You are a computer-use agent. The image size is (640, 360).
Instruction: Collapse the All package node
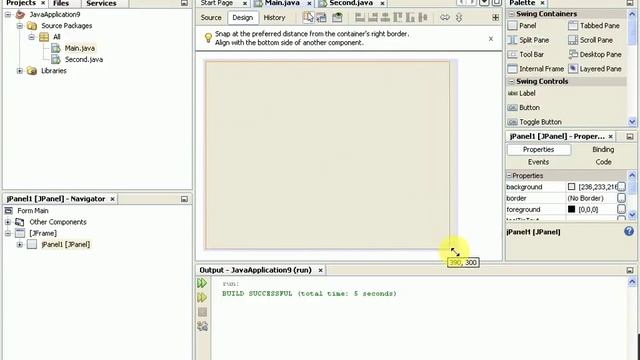click(31, 37)
